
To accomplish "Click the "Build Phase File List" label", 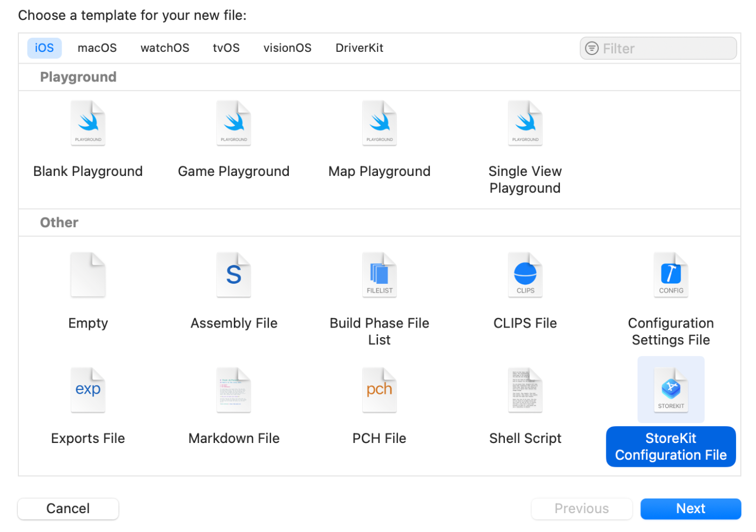I will tap(380, 331).
